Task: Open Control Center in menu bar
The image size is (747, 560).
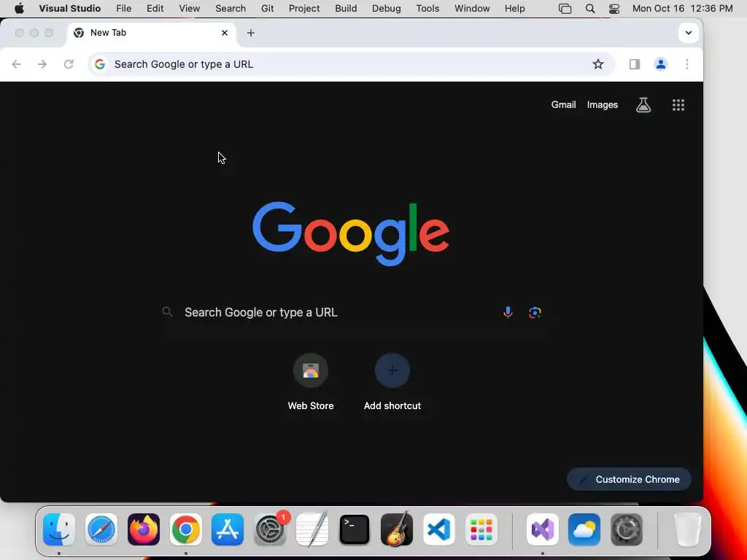Action: pos(614,9)
